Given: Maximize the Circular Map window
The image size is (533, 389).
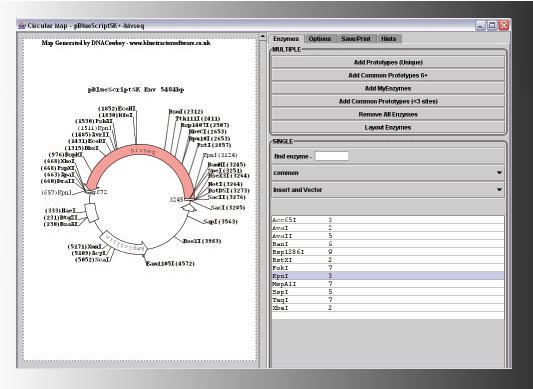Looking at the screenshot, I should pyautogui.click(x=492, y=26).
